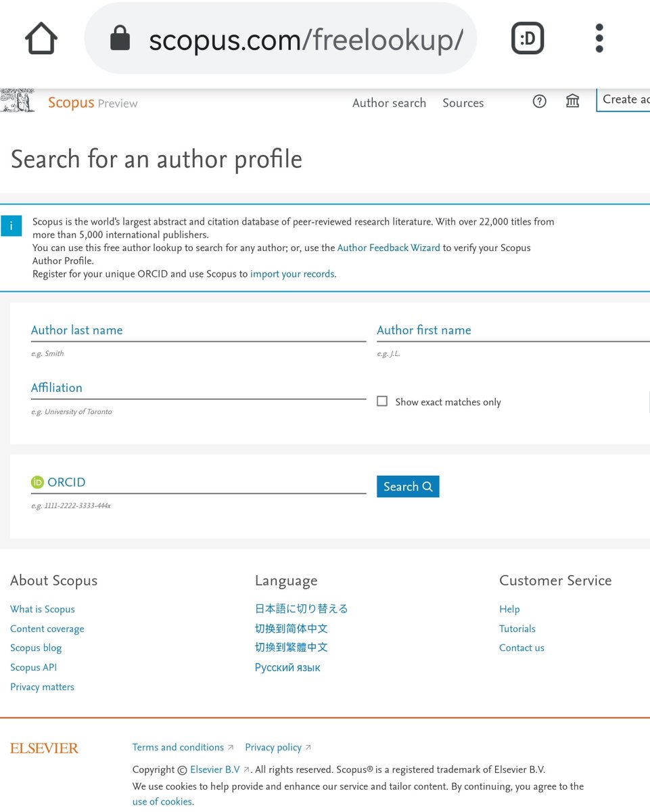Focus the Affiliation field

[x=198, y=388]
